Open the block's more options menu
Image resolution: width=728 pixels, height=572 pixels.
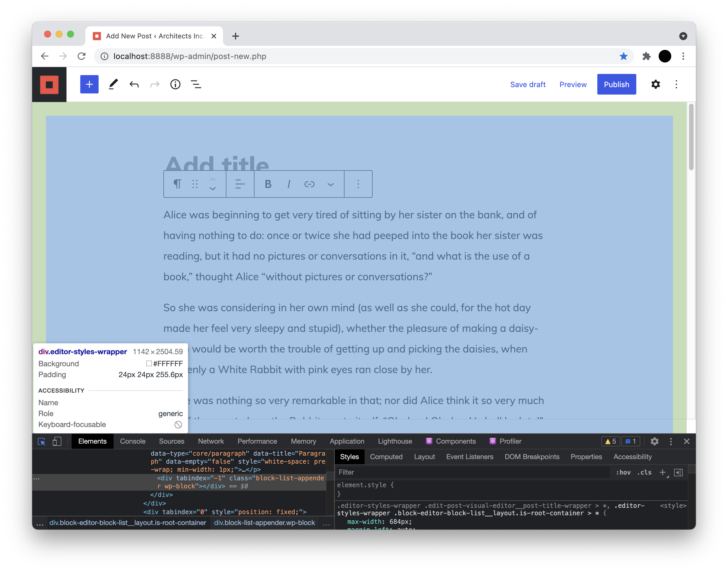coord(358,184)
